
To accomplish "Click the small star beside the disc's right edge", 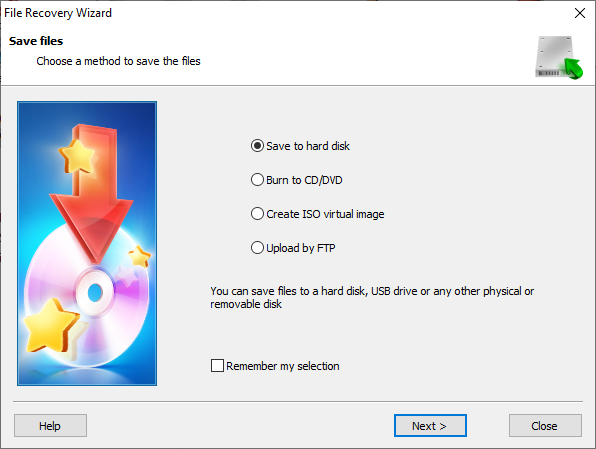I will click(139, 256).
